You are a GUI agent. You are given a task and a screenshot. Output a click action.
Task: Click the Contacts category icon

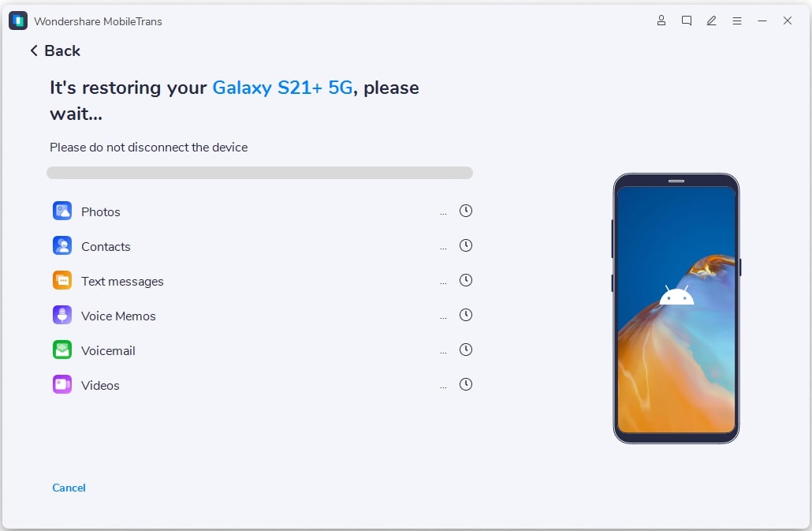point(62,245)
